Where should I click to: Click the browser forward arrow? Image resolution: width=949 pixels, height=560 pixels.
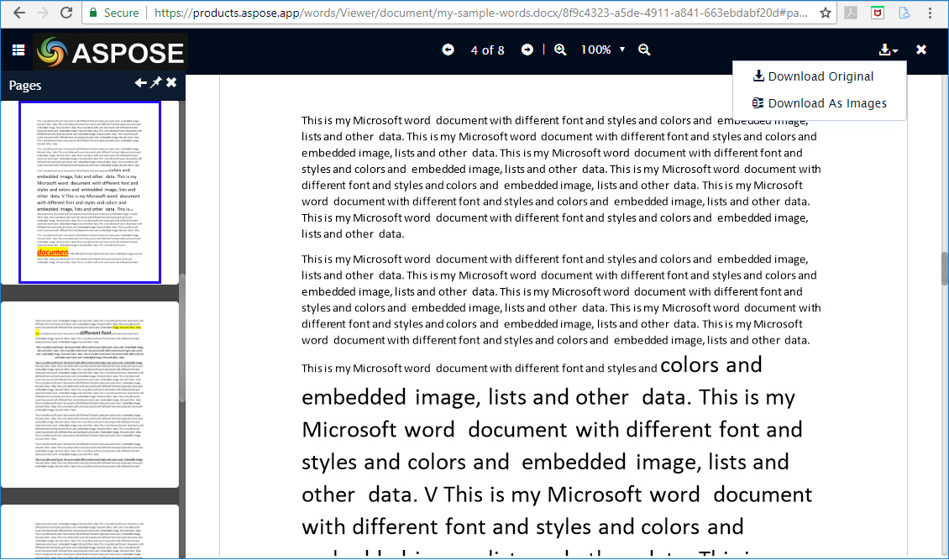[x=42, y=12]
